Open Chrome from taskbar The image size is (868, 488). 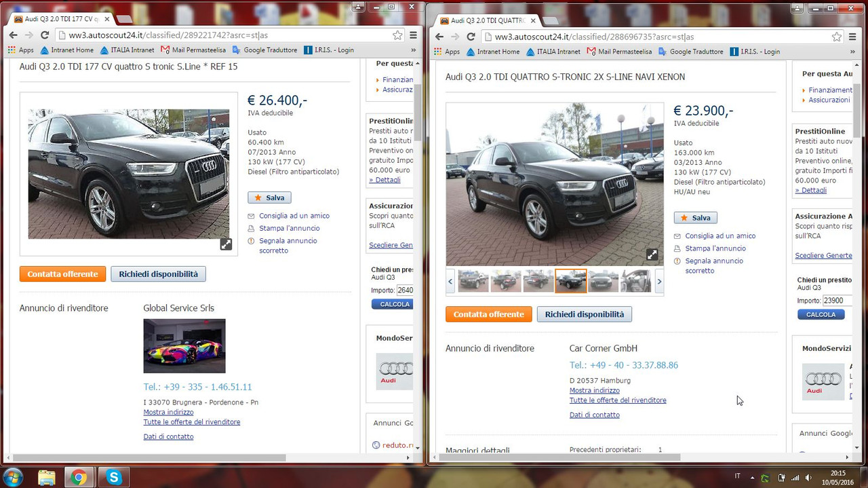(x=79, y=477)
